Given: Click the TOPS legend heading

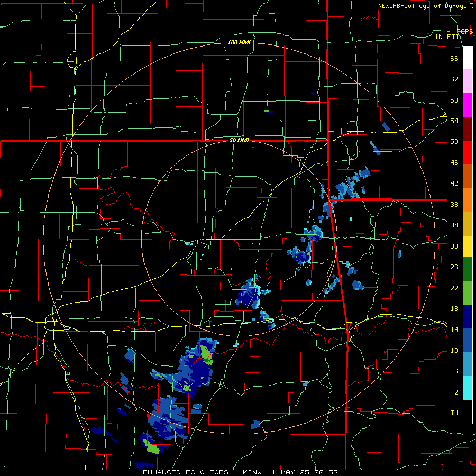Looking at the screenshot, I should [465, 32].
